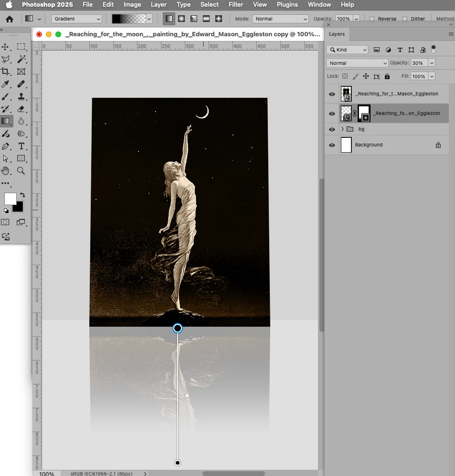The height and width of the screenshot is (476, 455).
Task: Open the options bar Opacity 100% dropdown
Action: pyautogui.click(x=357, y=19)
